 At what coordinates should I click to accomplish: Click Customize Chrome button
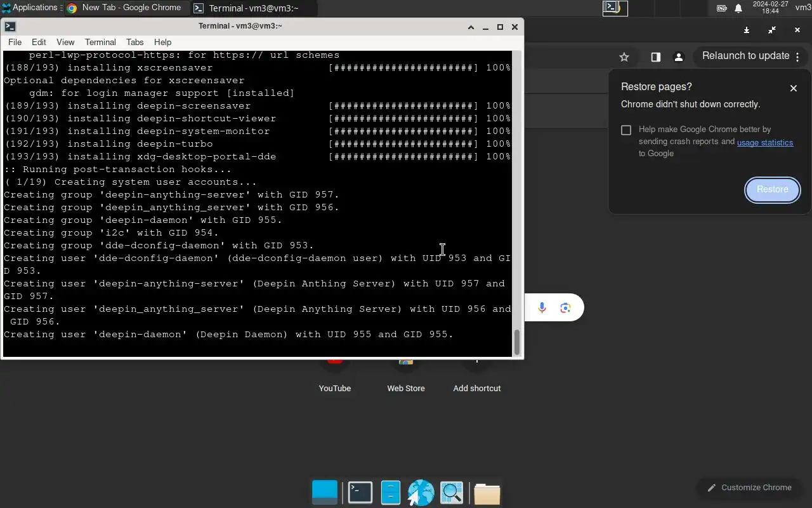tap(749, 488)
